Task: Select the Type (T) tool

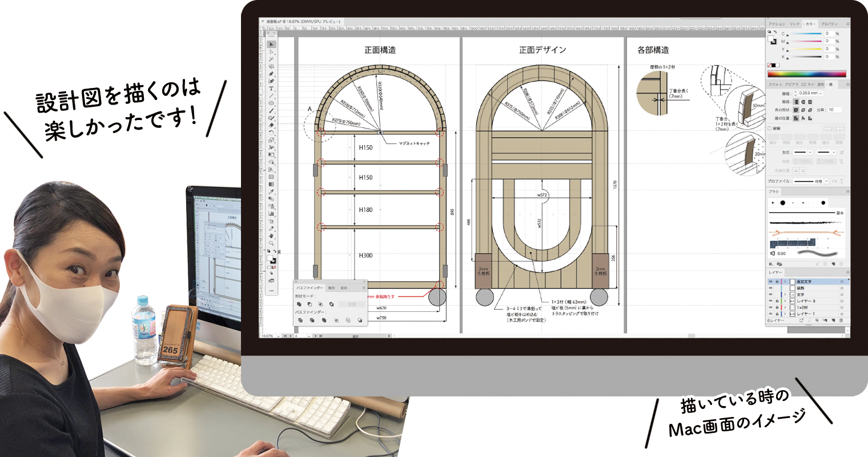Action: point(271,89)
